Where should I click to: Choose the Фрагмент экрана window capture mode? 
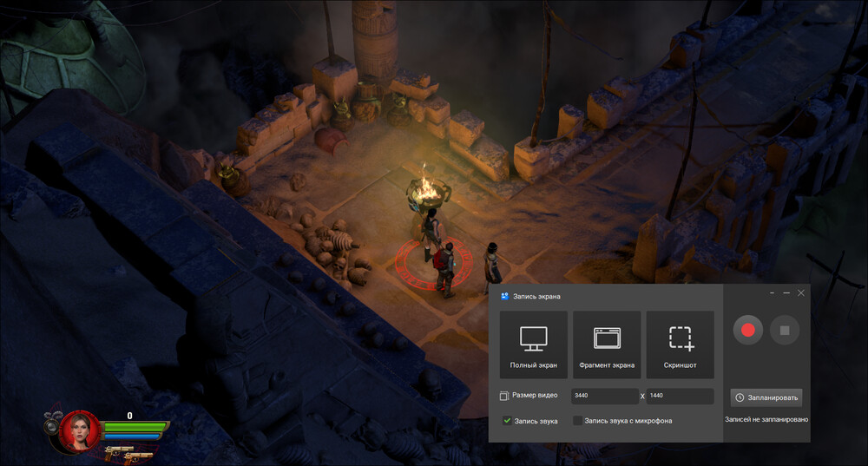[x=607, y=345]
